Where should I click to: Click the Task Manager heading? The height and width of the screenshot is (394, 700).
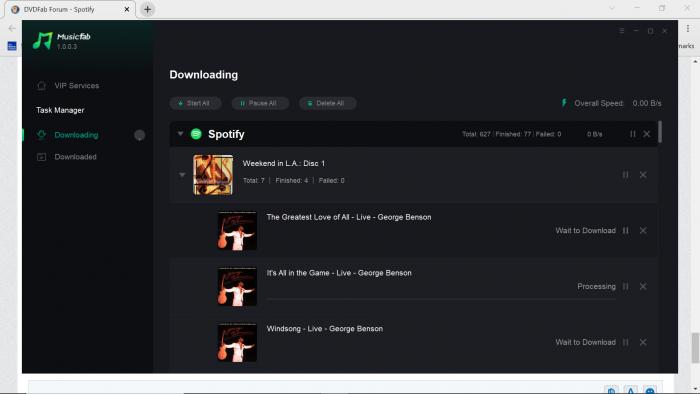pos(60,110)
